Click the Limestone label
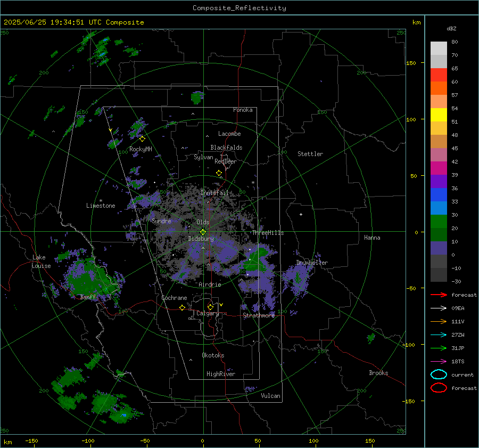Image resolution: width=479 pixels, height=448 pixels. click(x=101, y=206)
